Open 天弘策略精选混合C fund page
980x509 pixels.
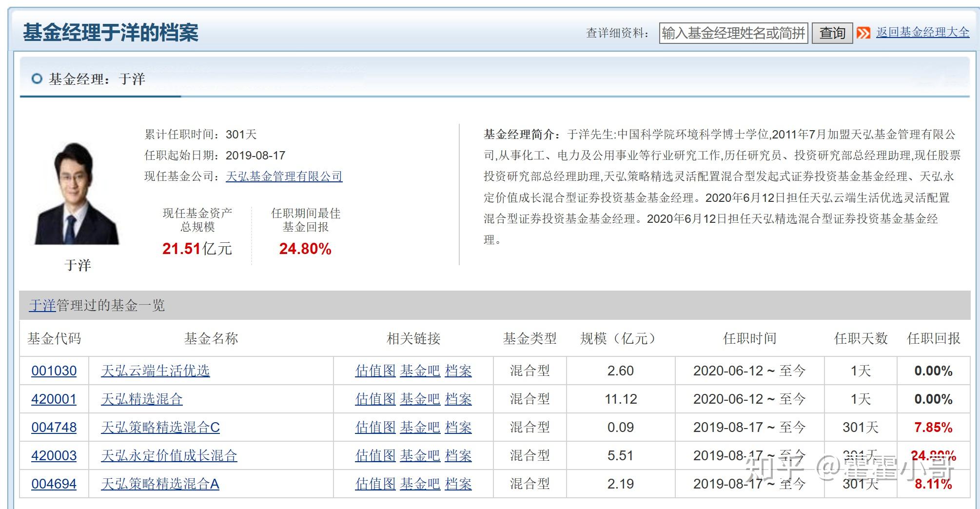160,428
